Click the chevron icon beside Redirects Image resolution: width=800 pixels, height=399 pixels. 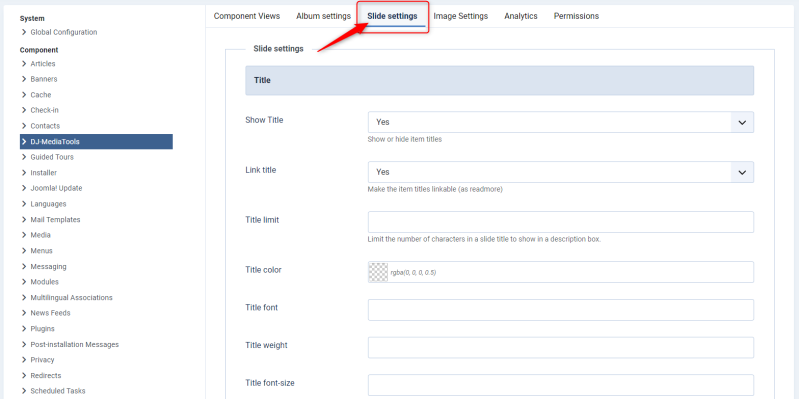pos(24,376)
